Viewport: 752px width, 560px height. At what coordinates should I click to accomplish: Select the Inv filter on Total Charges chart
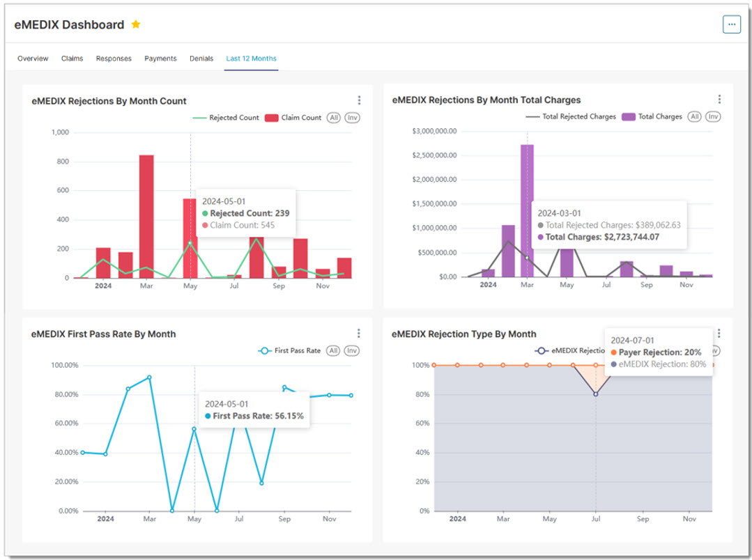712,116
